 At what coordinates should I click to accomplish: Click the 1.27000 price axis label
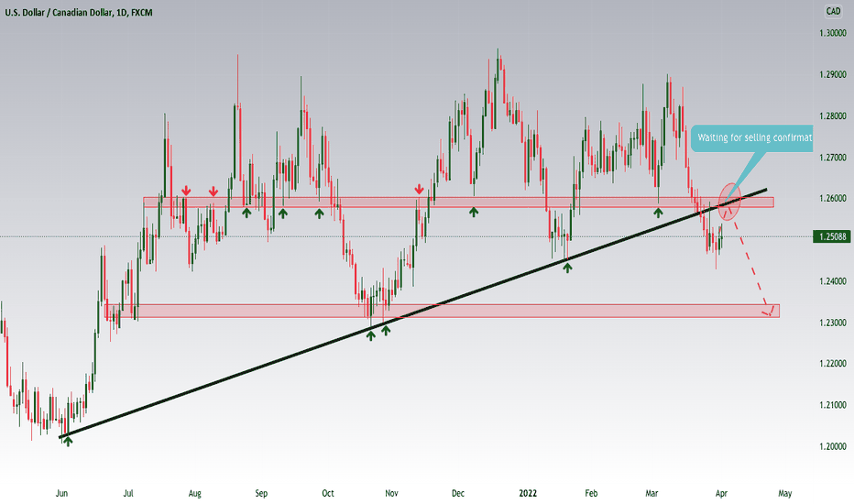point(833,158)
